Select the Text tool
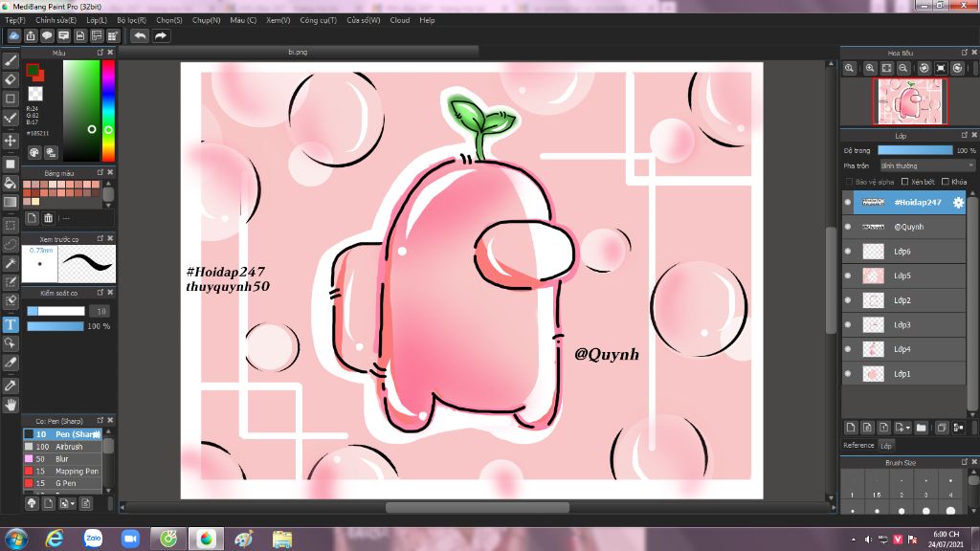This screenshot has height=551, width=980. tap(10, 324)
